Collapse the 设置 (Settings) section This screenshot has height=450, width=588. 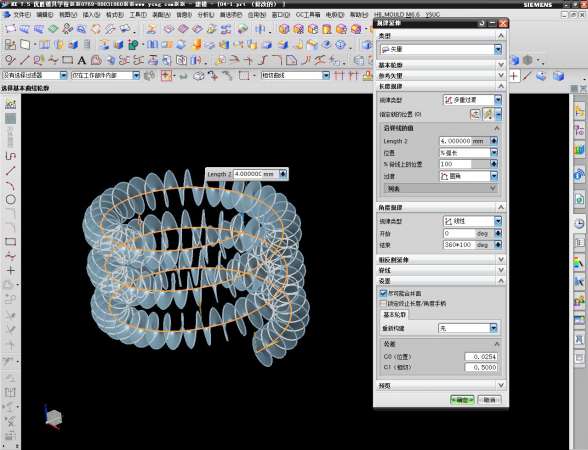coord(441,281)
